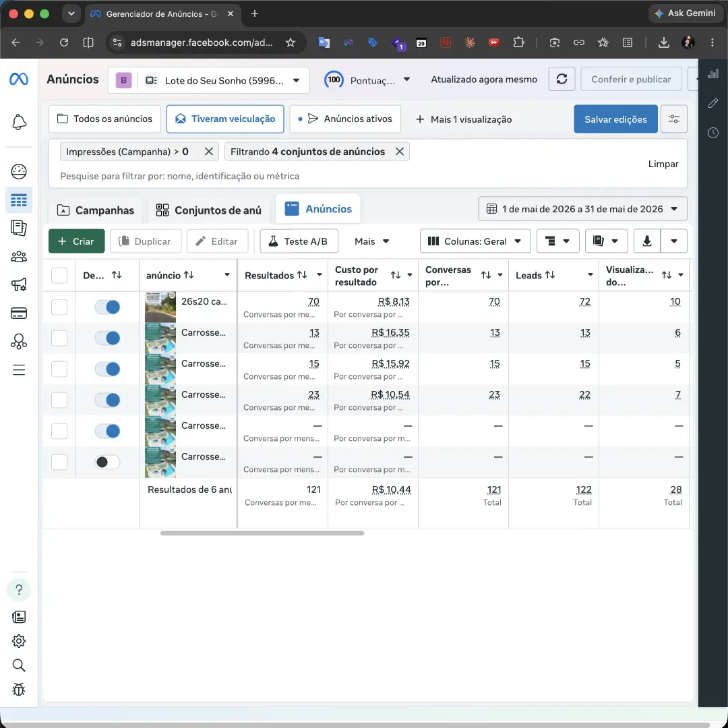This screenshot has height=728, width=728.
Task: Switch to the Campanhas tab
Action: pos(96,210)
